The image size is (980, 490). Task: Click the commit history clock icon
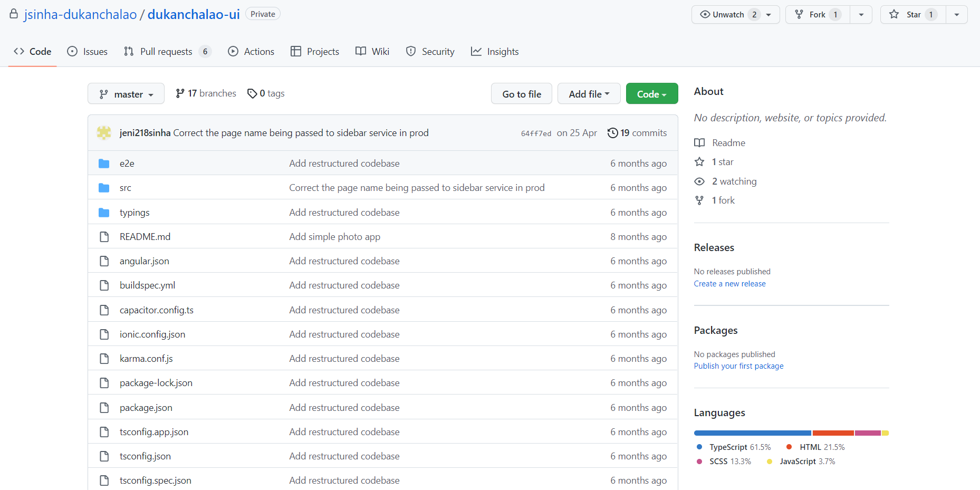(612, 132)
